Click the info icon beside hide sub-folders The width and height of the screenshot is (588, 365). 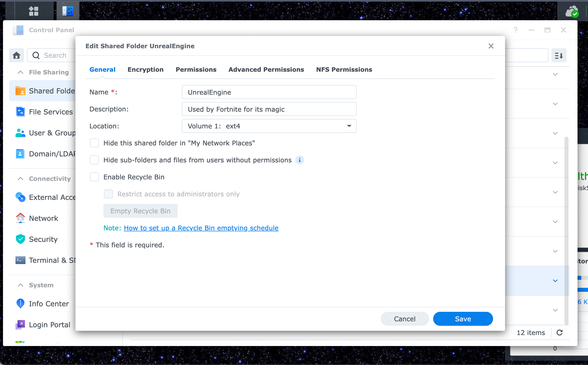coord(299,160)
